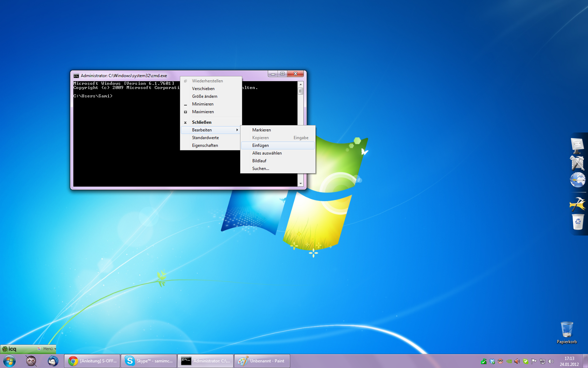Switch to the Chrome taskbar window
Image resolution: width=588 pixels, height=368 pixels.
[92, 361]
